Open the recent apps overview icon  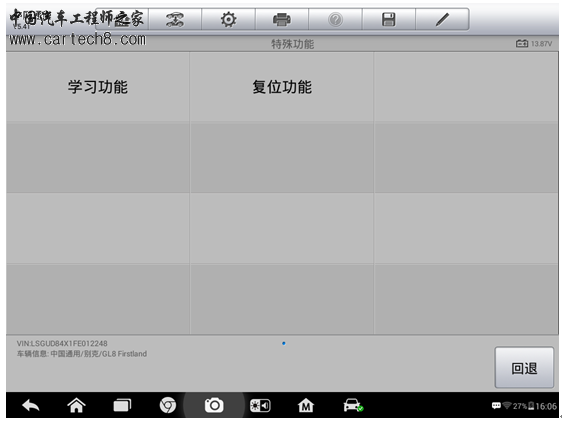click(122, 406)
